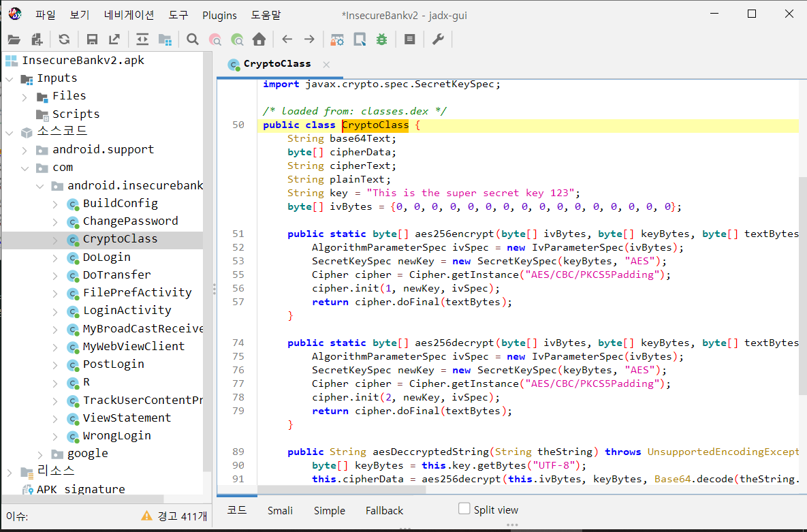Screen dimensions: 807x532
Task: Click the save all floppy disk icon
Action: (x=92, y=40)
